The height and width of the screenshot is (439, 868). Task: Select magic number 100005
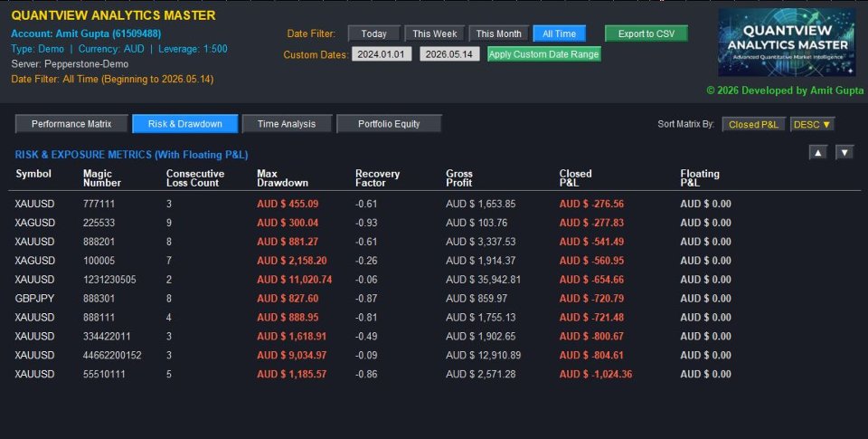99,261
